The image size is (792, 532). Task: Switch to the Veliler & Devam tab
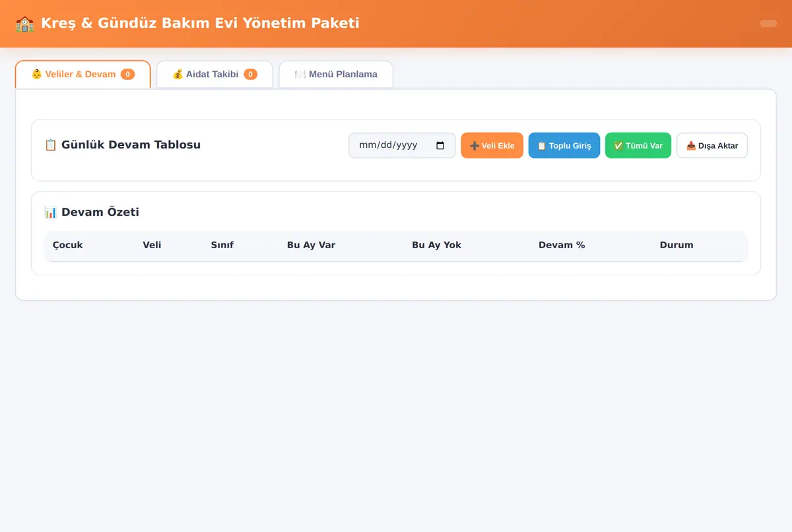tap(83, 75)
